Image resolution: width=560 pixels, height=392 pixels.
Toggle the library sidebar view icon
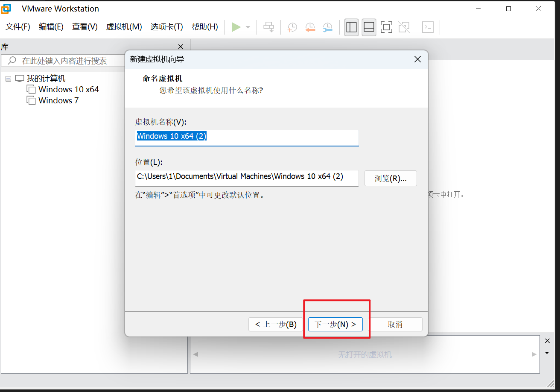click(351, 27)
